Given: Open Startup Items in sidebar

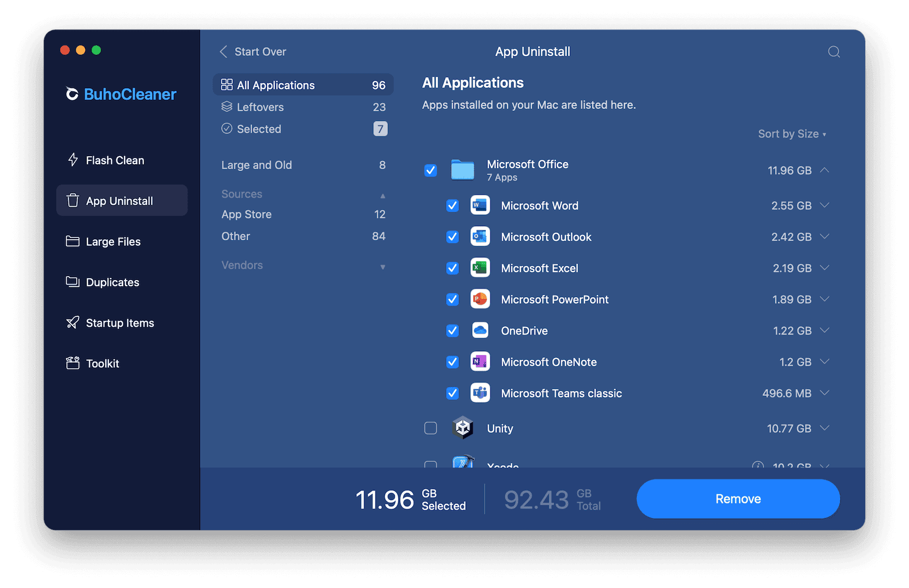Looking at the screenshot, I should pos(122,323).
